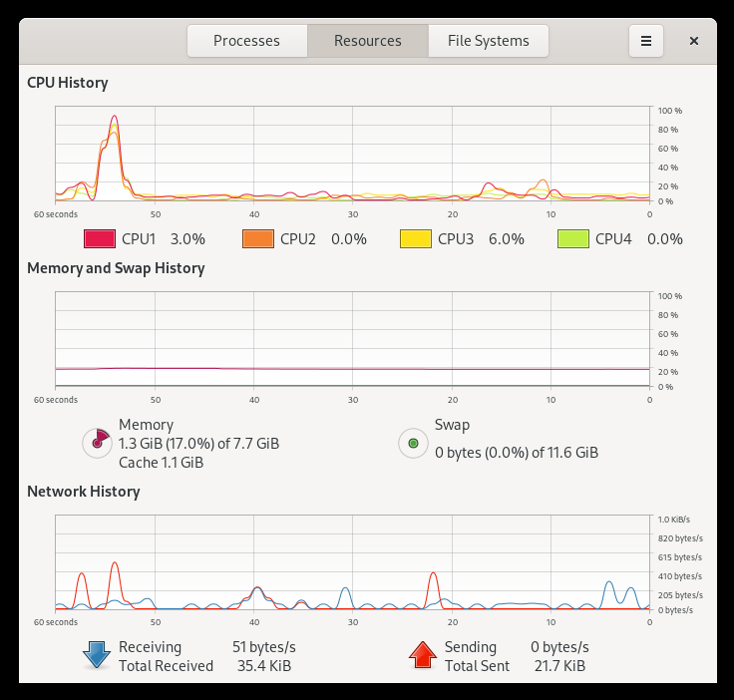Click the Total Received 35.4 KiB value
Screen dimensions: 734x700
pyautogui.click(x=264, y=666)
